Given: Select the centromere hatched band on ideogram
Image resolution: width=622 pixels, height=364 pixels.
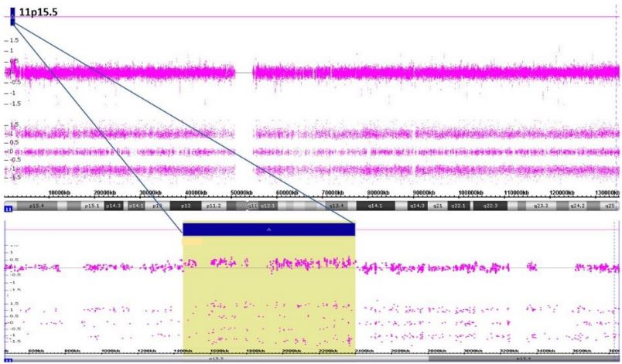Looking at the screenshot, I should tap(247, 206).
